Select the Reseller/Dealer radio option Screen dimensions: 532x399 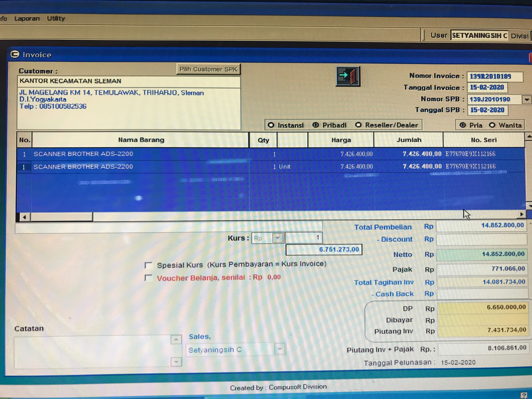[x=358, y=125]
